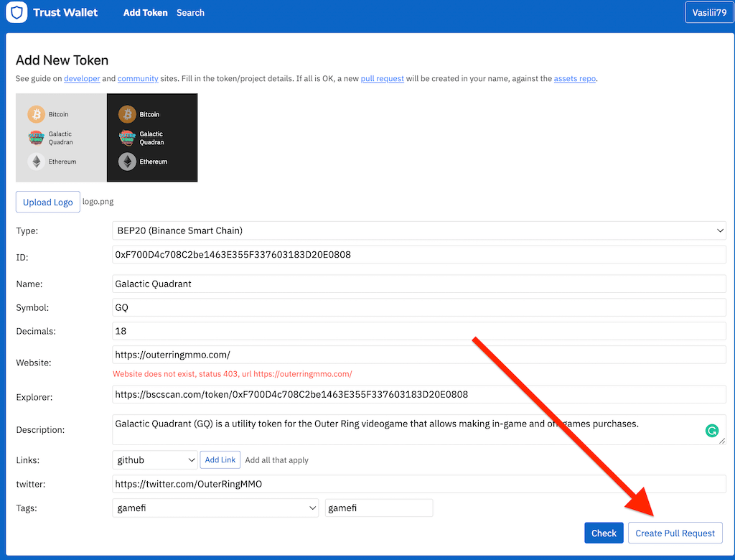Click the Ethereum icon in dark preview

pyautogui.click(x=128, y=161)
